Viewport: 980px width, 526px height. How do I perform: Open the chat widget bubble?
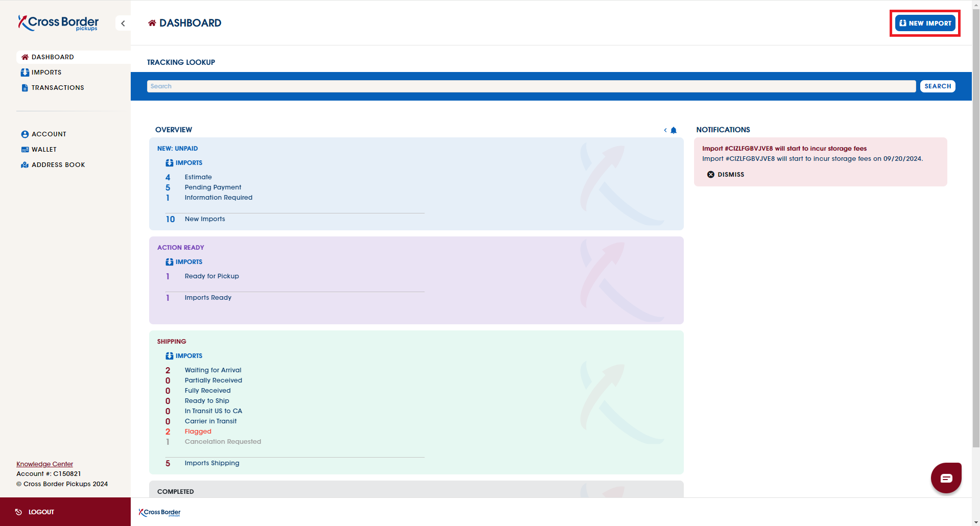click(946, 478)
